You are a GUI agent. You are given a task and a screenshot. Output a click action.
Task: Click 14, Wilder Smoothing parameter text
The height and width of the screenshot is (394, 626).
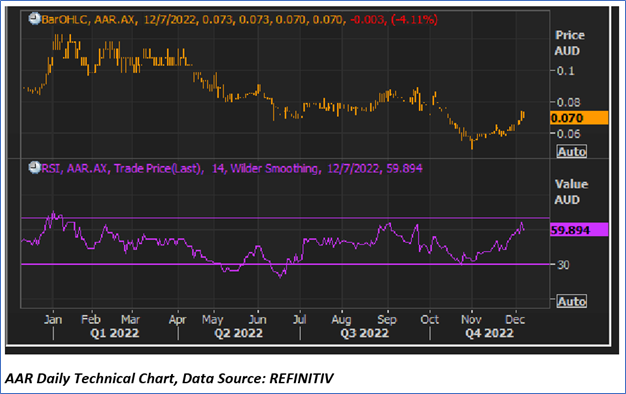pyautogui.click(x=266, y=168)
